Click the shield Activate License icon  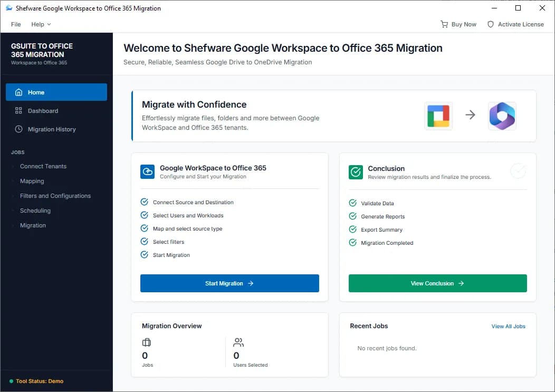tap(490, 24)
